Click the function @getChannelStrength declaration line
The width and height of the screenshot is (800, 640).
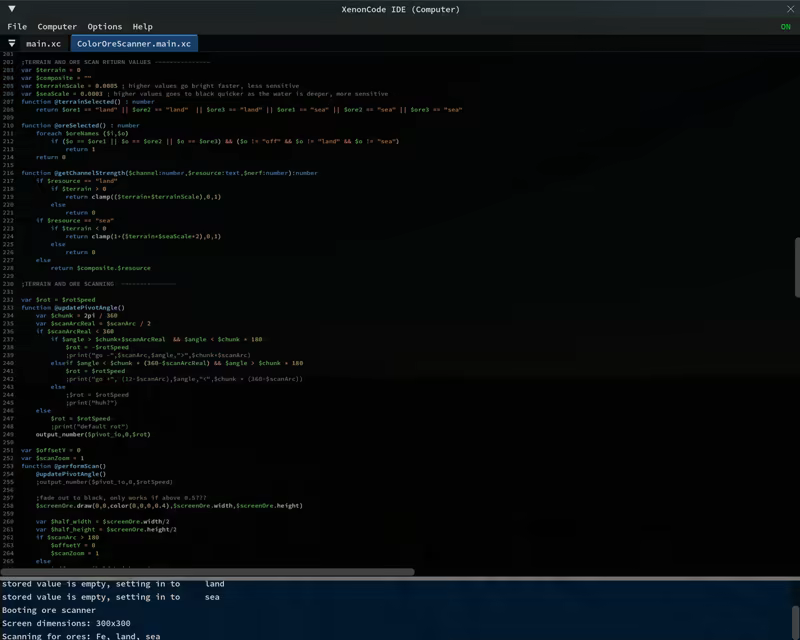[170, 173]
